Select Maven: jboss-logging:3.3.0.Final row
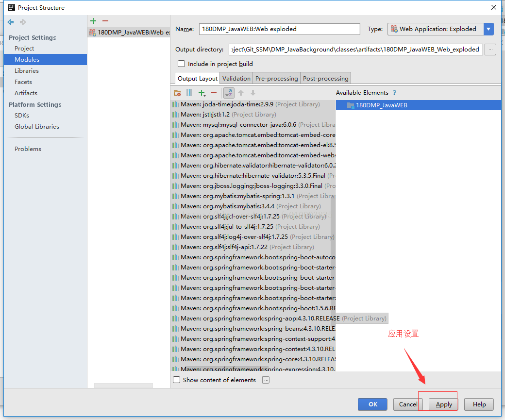 coord(253,186)
